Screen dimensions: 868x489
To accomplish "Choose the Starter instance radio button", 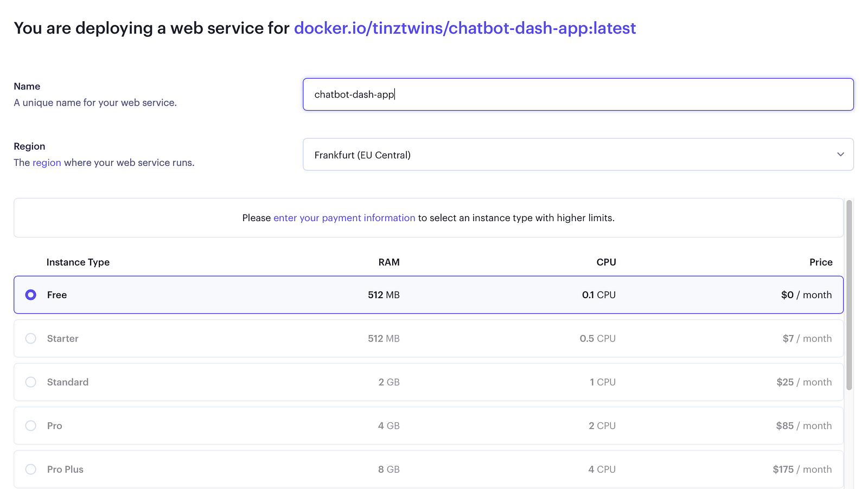I will (31, 338).
